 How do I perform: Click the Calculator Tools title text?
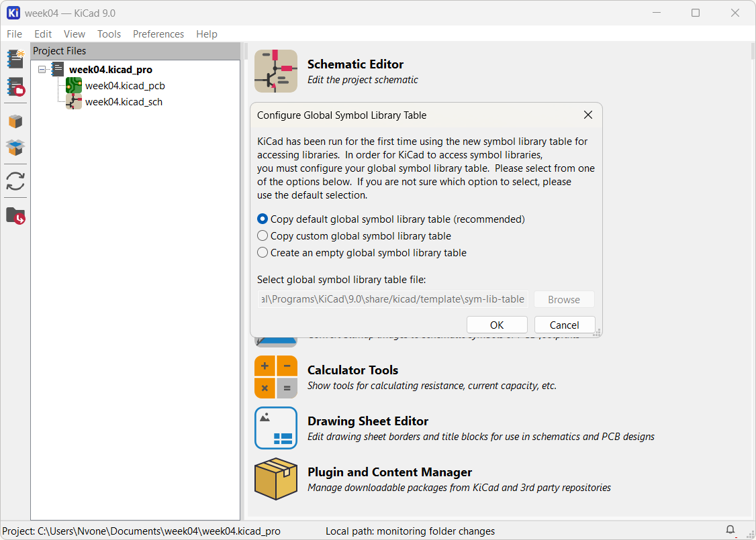click(x=352, y=370)
